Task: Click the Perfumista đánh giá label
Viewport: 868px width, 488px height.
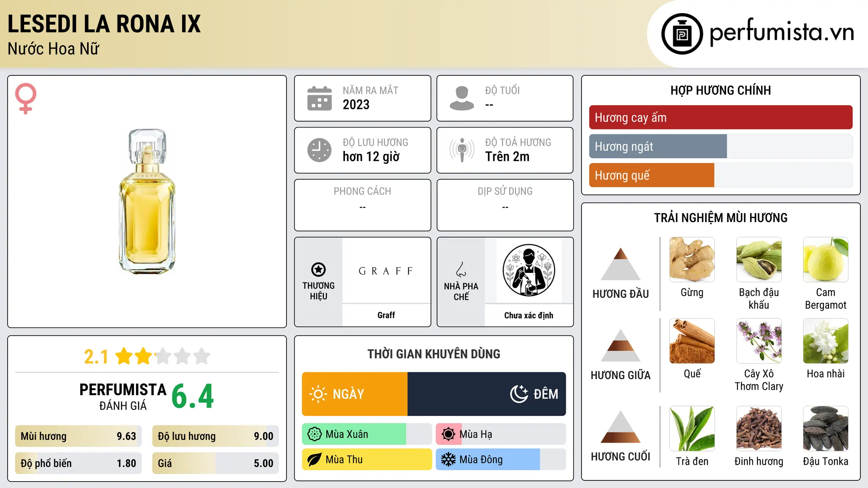Action: 123,396
